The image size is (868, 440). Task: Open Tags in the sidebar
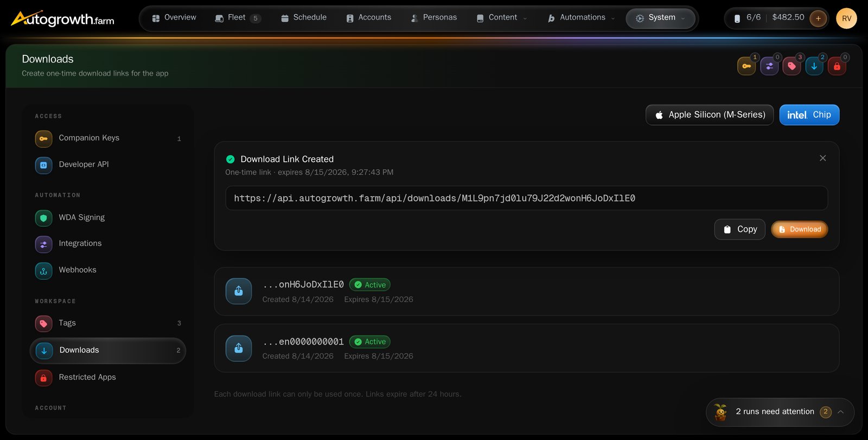tap(108, 323)
